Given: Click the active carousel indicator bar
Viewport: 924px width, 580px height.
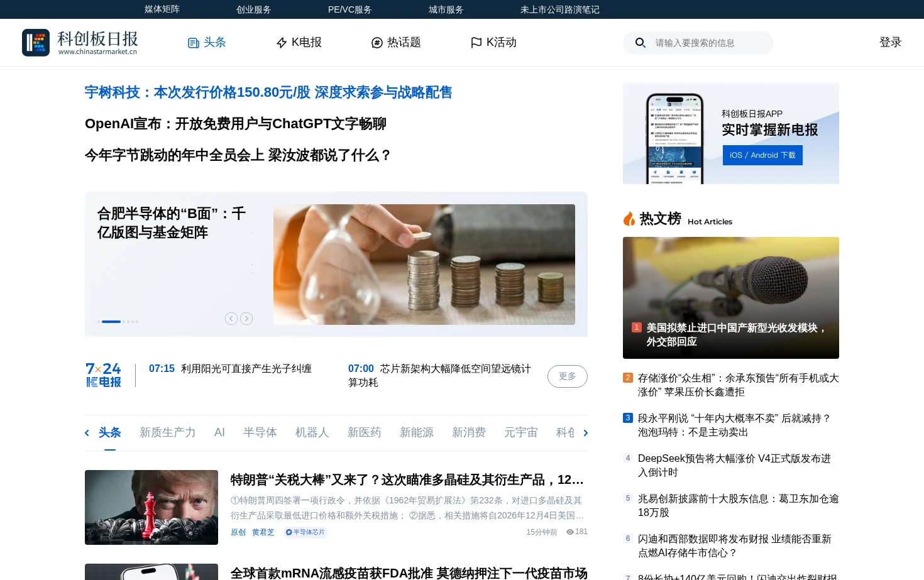Looking at the screenshot, I should coord(111,322).
